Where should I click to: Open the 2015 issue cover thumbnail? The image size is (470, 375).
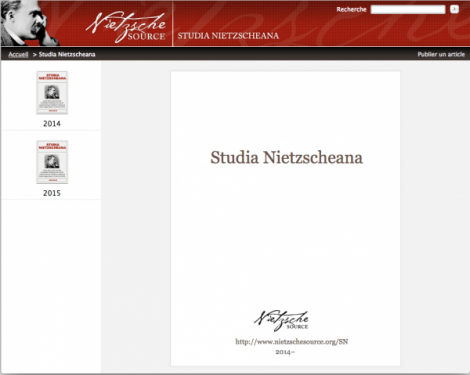pos(52,162)
